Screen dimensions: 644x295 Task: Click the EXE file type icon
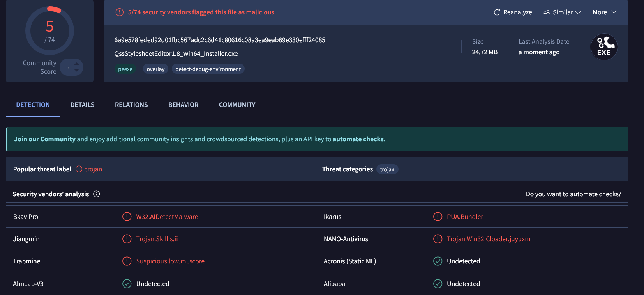[x=604, y=47]
